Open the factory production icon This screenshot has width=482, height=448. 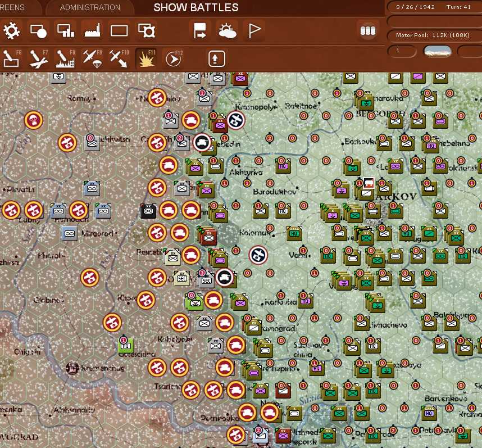click(92, 31)
